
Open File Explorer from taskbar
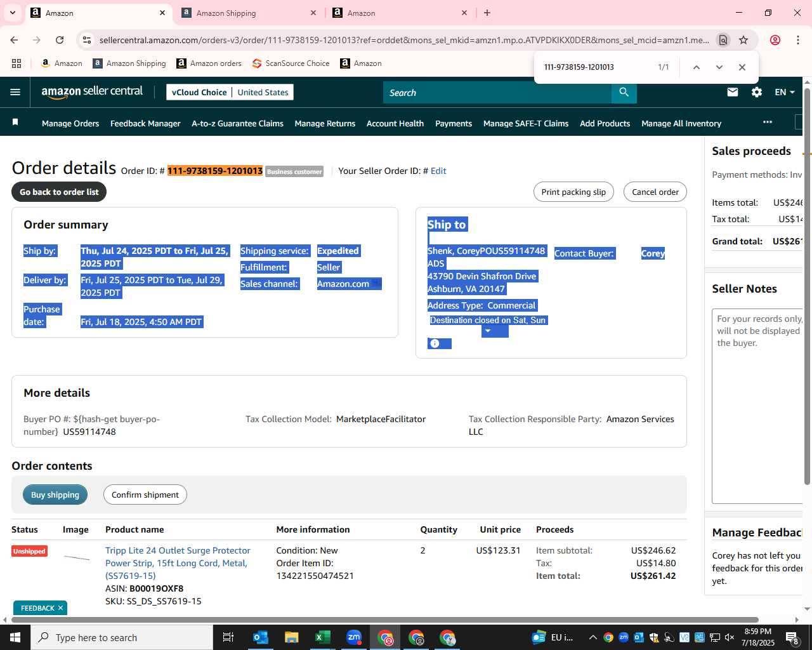point(292,637)
